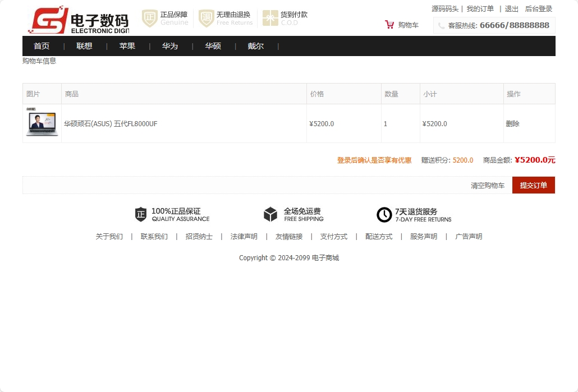
Task: Click the C.O.D gift box icon
Action: coord(270,19)
